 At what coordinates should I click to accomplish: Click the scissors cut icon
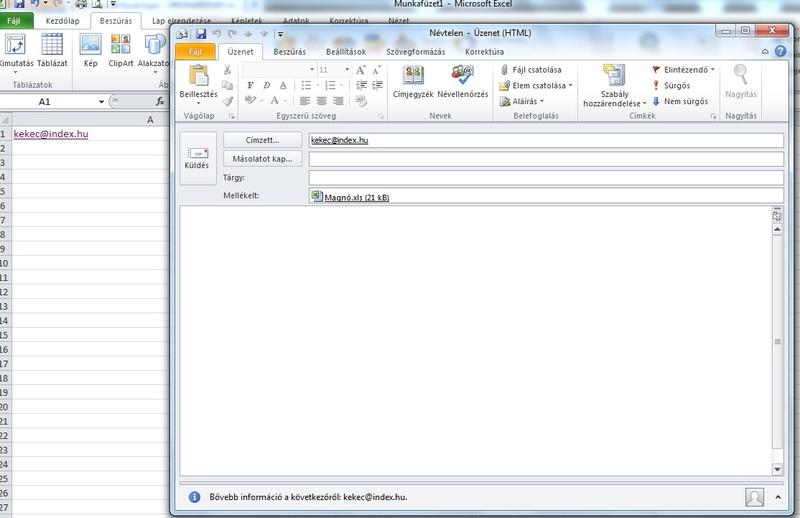(228, 70)
